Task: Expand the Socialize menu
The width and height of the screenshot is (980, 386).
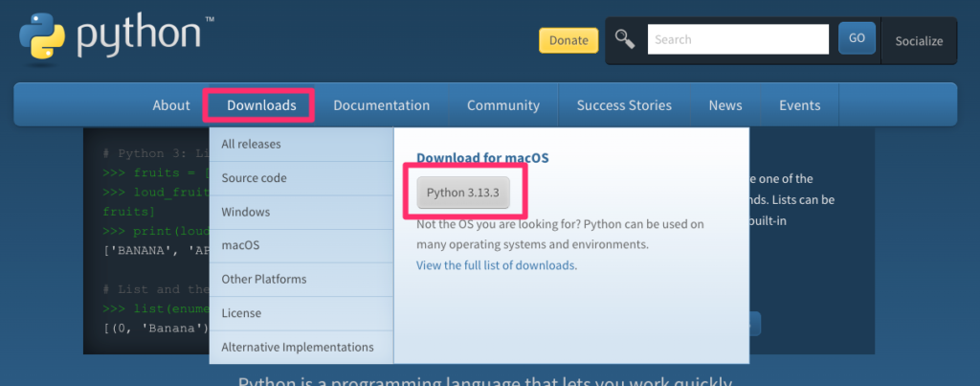Action: pos(919,40)
